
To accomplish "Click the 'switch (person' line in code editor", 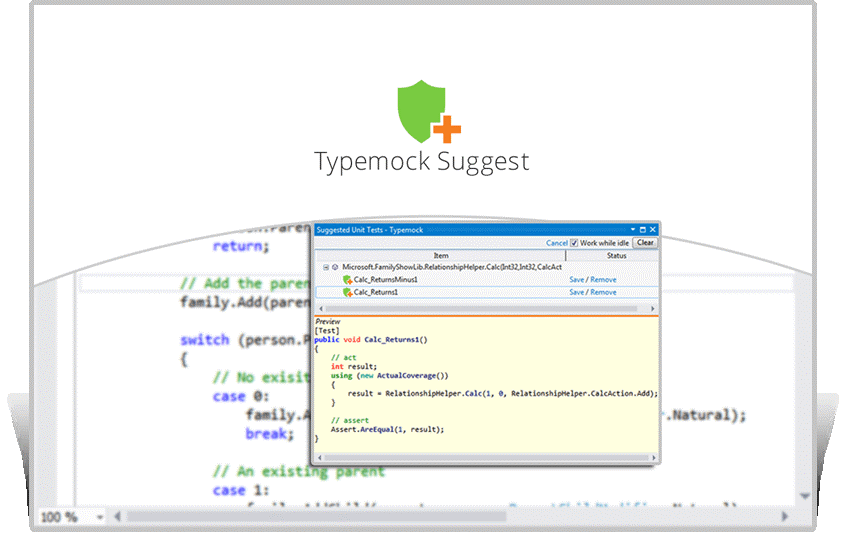I will pos(246,340).
